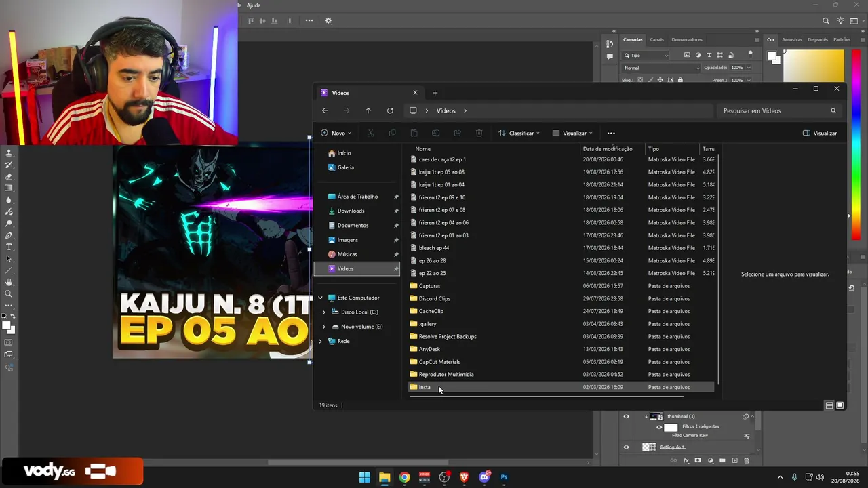
Task: Open the Normal blend mode dropdown
Action: click(x=661, y=68)
